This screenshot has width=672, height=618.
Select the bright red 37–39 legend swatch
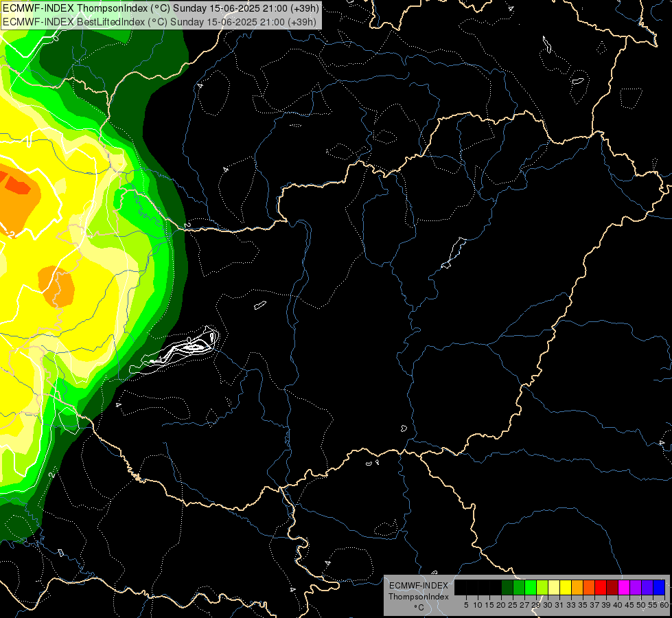pyautogui.click(x=601, y=587)
